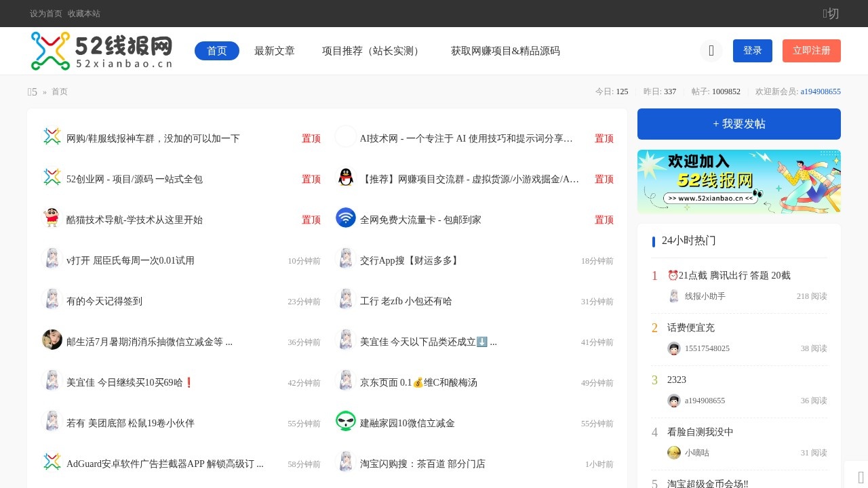
Task: Click avatar beside 有的今天记得签到 post
Action: pyautogui.click(x=52, y=299)
